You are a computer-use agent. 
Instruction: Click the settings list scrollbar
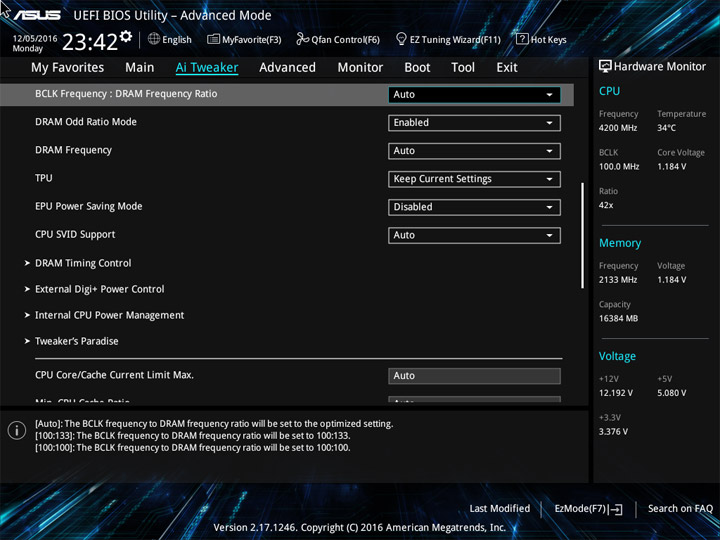point(583,236)
